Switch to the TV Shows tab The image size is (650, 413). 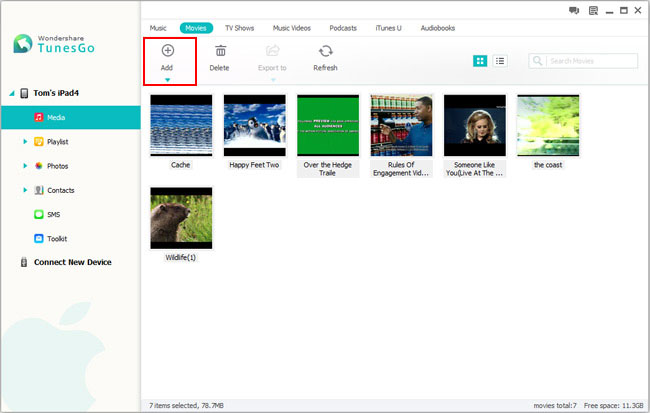(240, 28)
